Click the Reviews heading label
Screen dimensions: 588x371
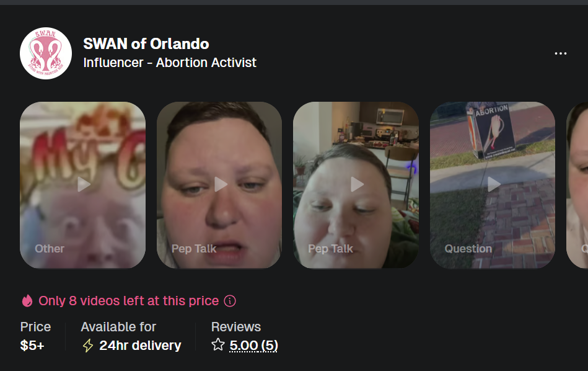coord(236,327)
